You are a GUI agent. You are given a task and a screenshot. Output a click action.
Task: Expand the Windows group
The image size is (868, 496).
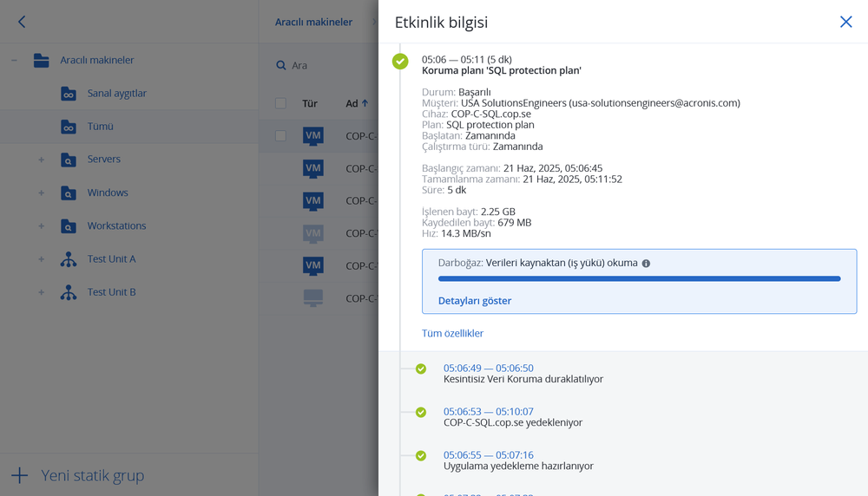click(x=41, y=193)
